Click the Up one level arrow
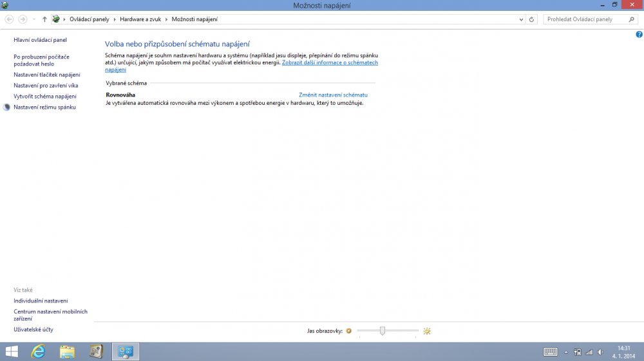The height and width of the screenshot is (361, 644). click(x=44, y=19)
